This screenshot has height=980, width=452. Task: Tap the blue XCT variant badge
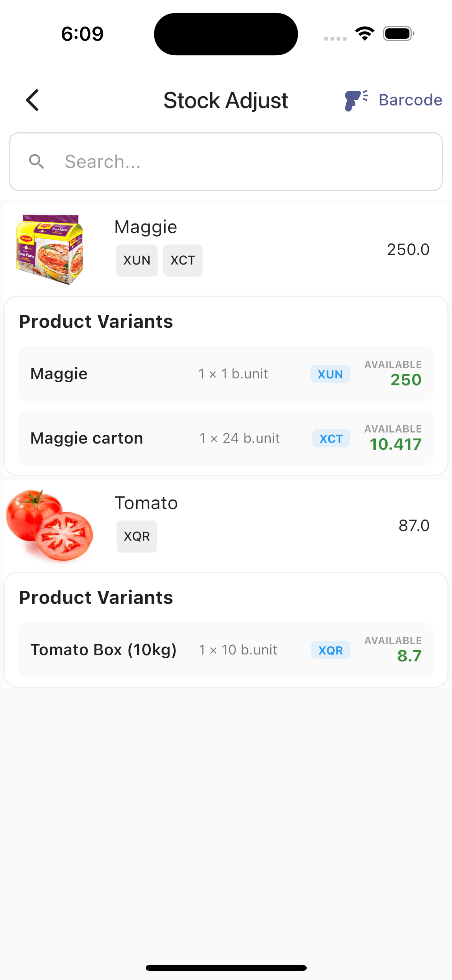tap(331, 438)
